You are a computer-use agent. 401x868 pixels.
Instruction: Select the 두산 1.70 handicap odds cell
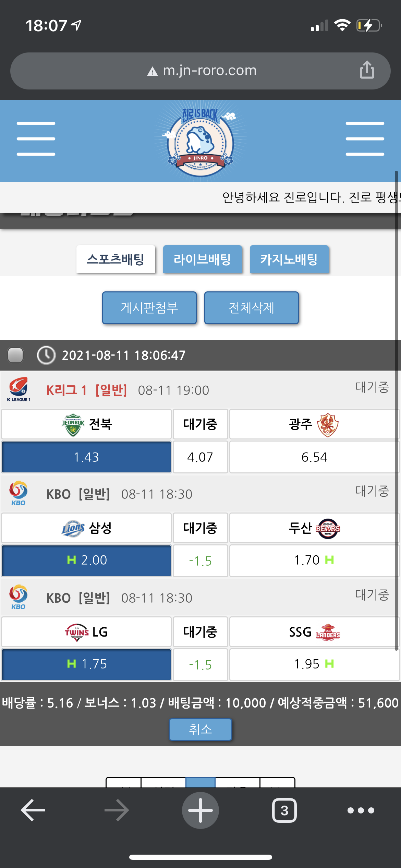314,560
